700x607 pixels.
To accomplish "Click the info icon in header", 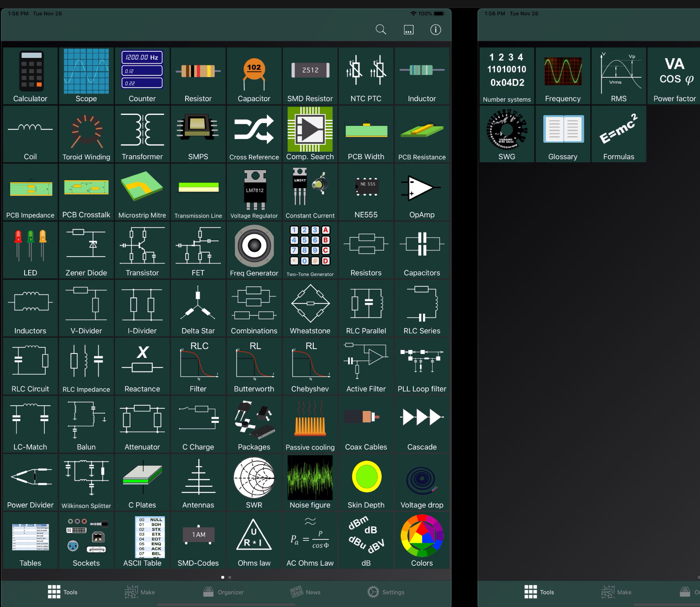I will coord(435,29).
